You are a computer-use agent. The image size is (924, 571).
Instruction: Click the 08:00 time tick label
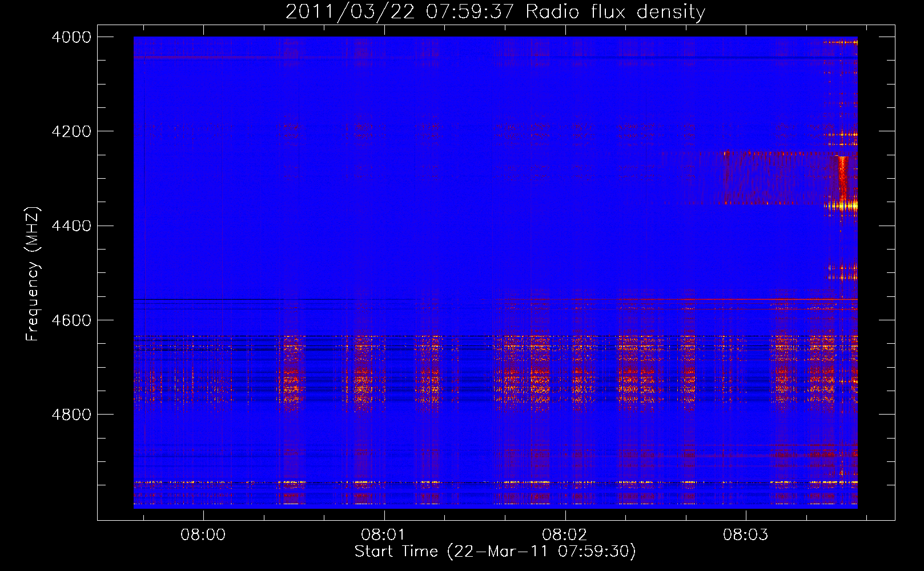point(203,535)
